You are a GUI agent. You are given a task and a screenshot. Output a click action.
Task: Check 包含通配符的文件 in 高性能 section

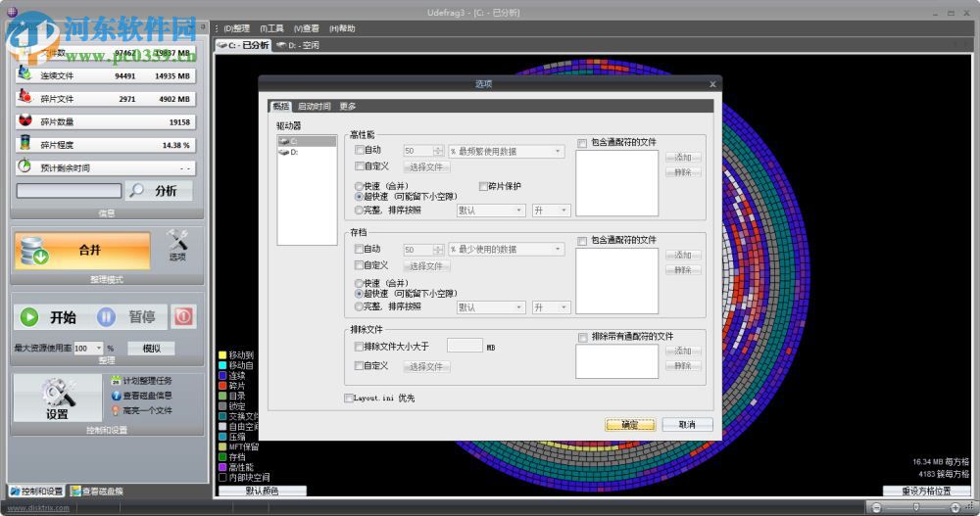click(x=582, y=143)
